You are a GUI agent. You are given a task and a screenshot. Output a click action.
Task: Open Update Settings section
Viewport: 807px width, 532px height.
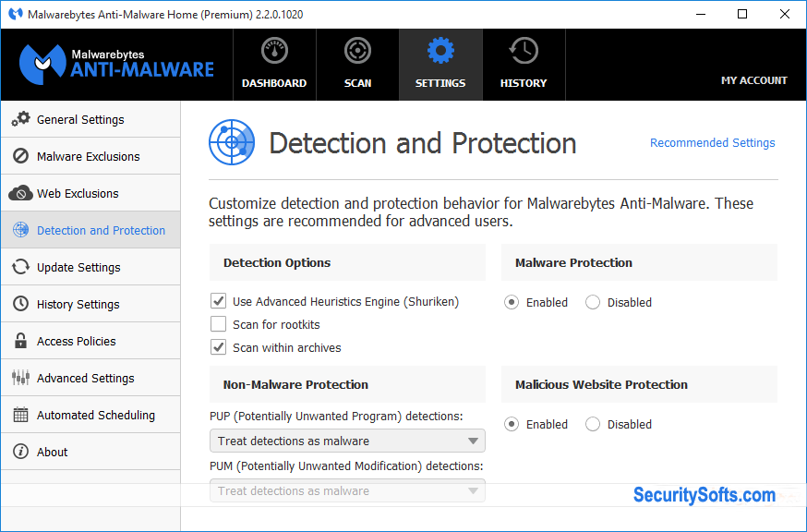[90, 267]
